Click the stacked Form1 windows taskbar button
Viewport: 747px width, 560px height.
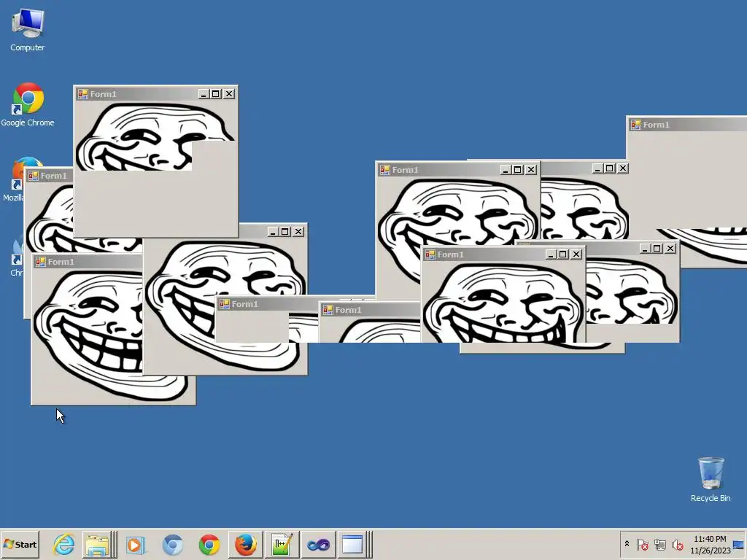click(x=355, y=544)
